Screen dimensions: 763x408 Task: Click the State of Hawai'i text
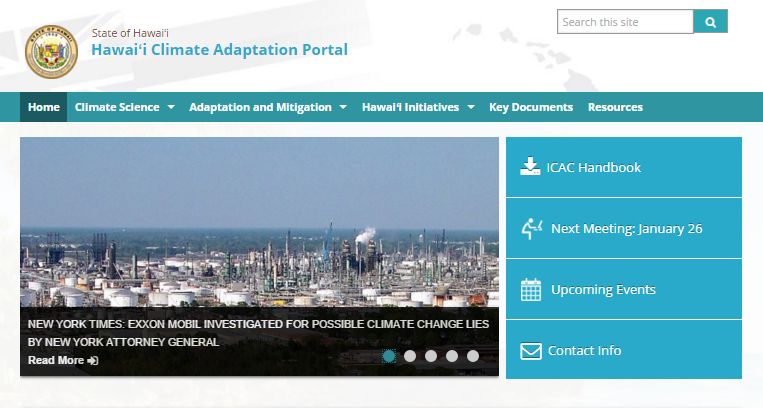point(130,33)
